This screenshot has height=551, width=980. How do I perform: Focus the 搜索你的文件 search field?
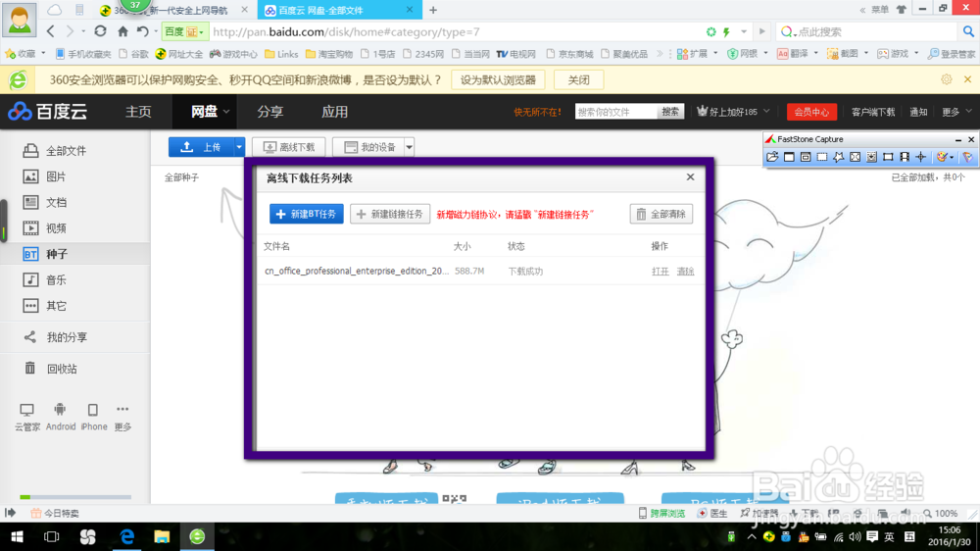click(615, 112)
